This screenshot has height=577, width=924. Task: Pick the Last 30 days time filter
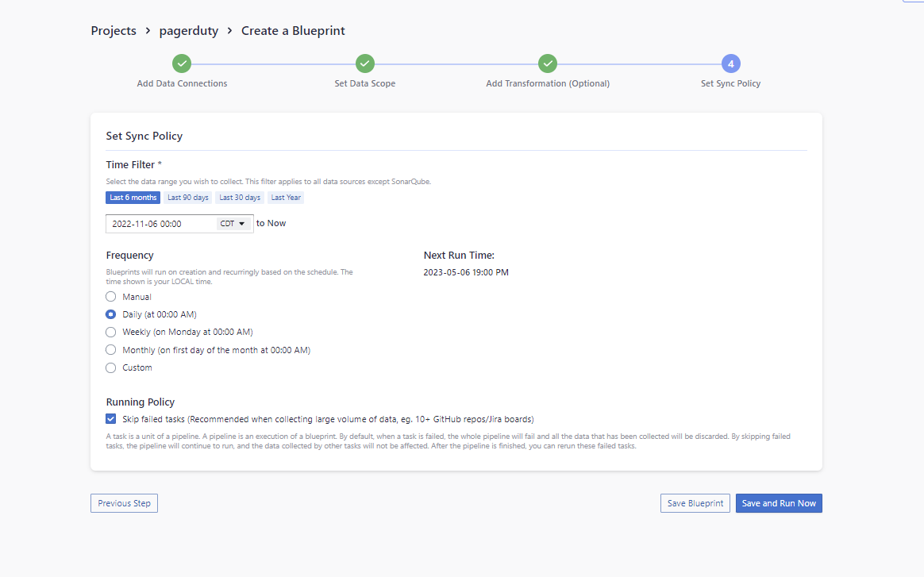240,198
